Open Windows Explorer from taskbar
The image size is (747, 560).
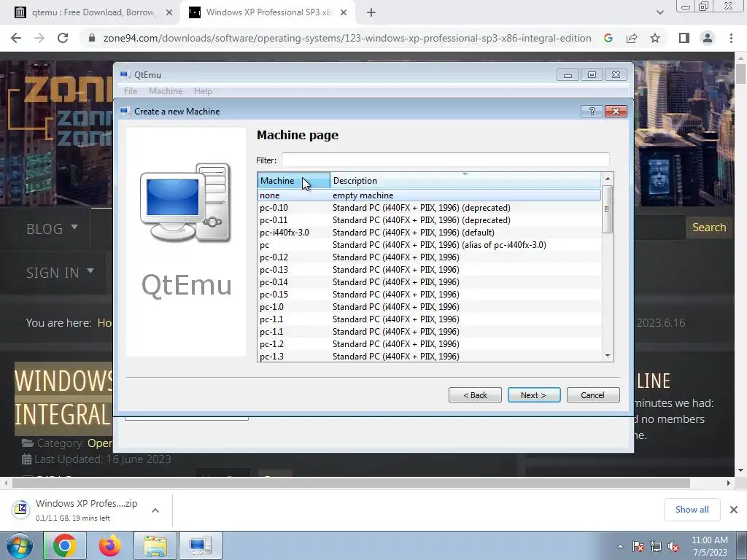click(x=155, y=545)
